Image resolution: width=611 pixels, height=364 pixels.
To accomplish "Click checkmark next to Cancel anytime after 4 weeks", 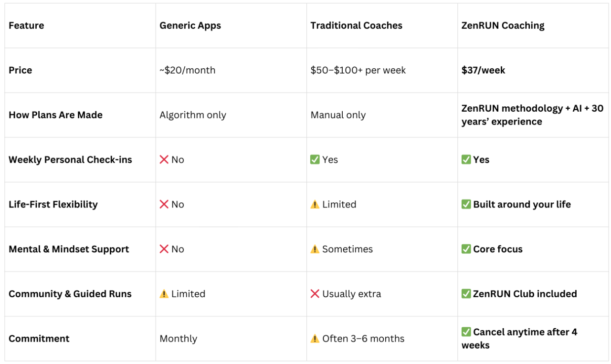I will tap(466, 332).
